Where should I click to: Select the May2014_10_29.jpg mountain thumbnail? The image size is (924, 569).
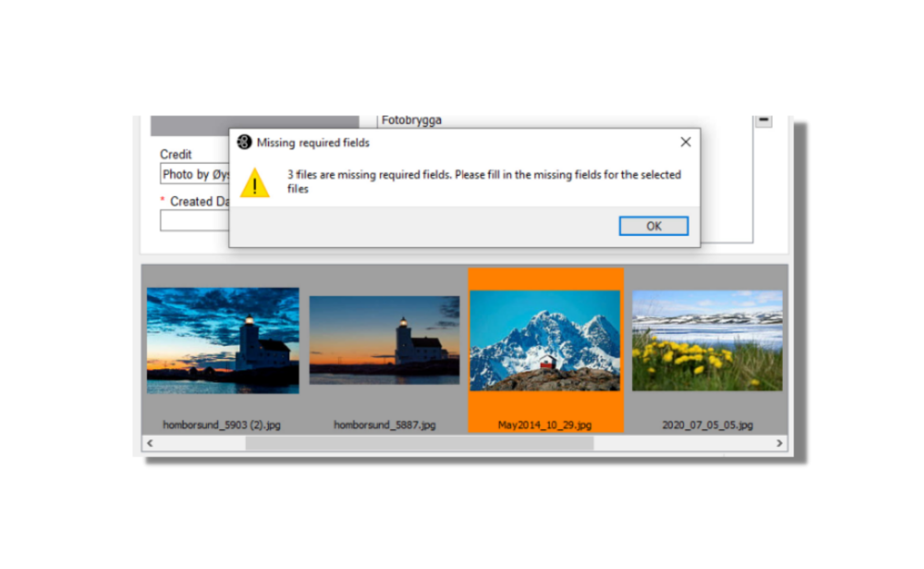[545, 340]
